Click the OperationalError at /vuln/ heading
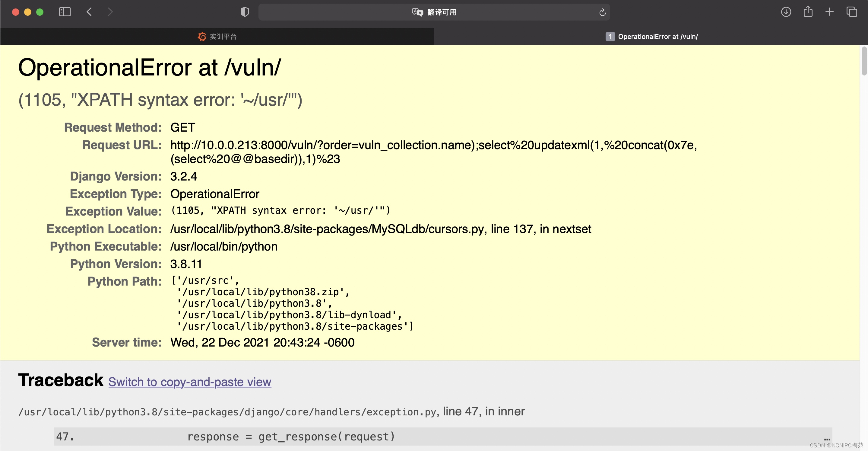This screenshot has height=451, width=868. [x=149, y=67]
